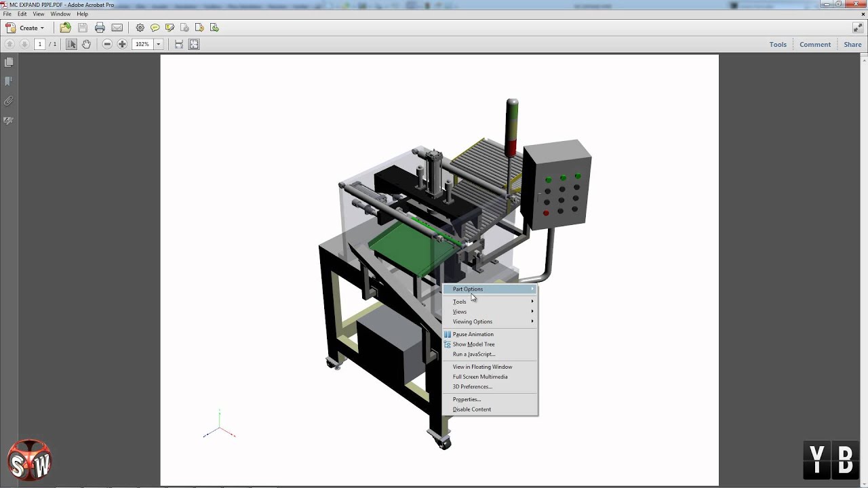868x488 pixels.
Task: Select the highlight text tool icon
Action: pos(170,28)
